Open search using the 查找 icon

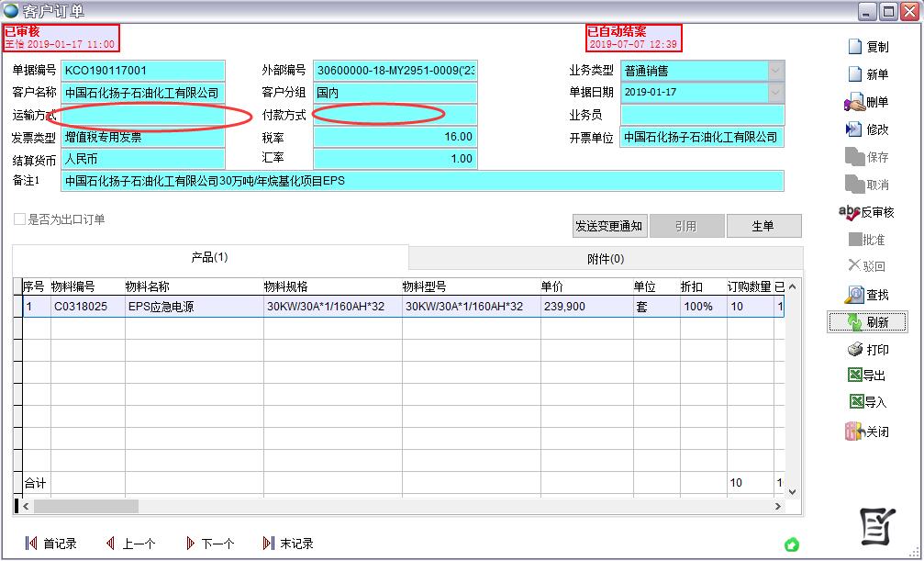(868, 294)
